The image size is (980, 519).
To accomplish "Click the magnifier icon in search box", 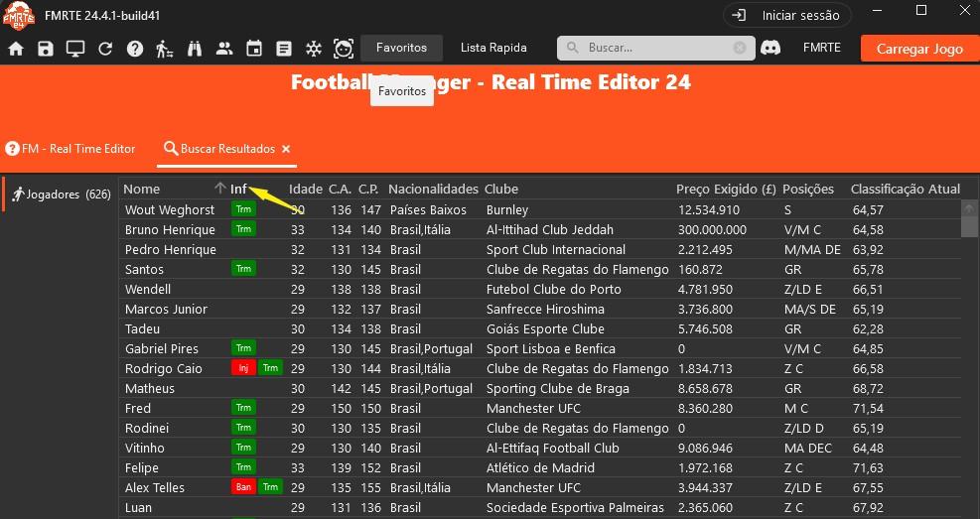I will coord(571,48).
